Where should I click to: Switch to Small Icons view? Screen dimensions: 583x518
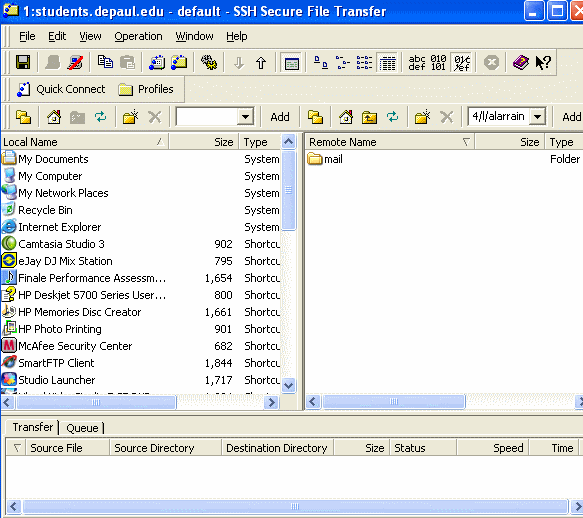tap(343, 62)
